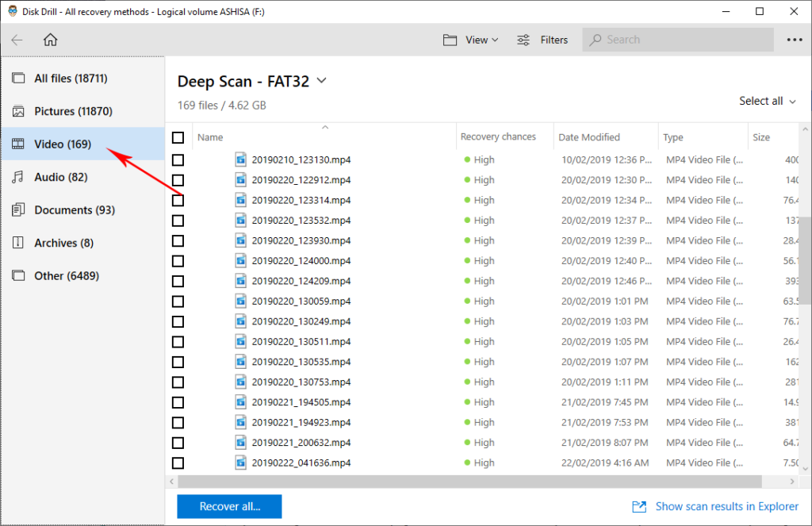This screenshot has height=526, width=812.
Task: Click inside the Search field
Action: coord(678,39)
